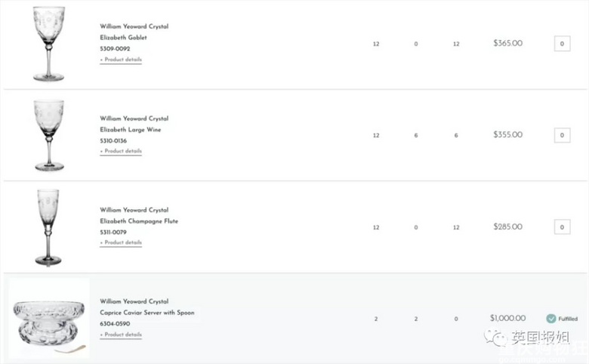Expand Product details for Elizabeth Goblet

(x=121, y=60)
